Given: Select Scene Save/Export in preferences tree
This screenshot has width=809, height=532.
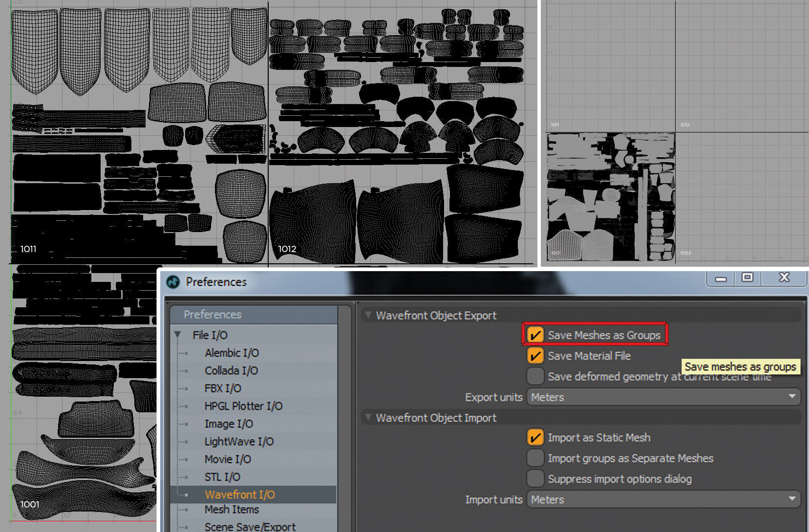Looking at the screenshot, I should [x=250, y=527].
